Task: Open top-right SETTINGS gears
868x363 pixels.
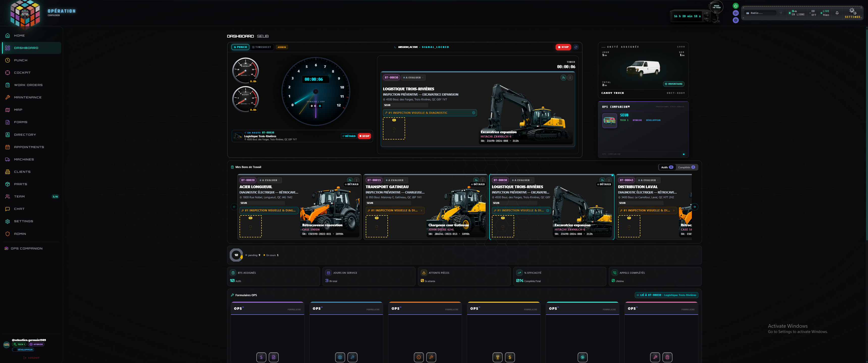Action: tap(853, 13)
